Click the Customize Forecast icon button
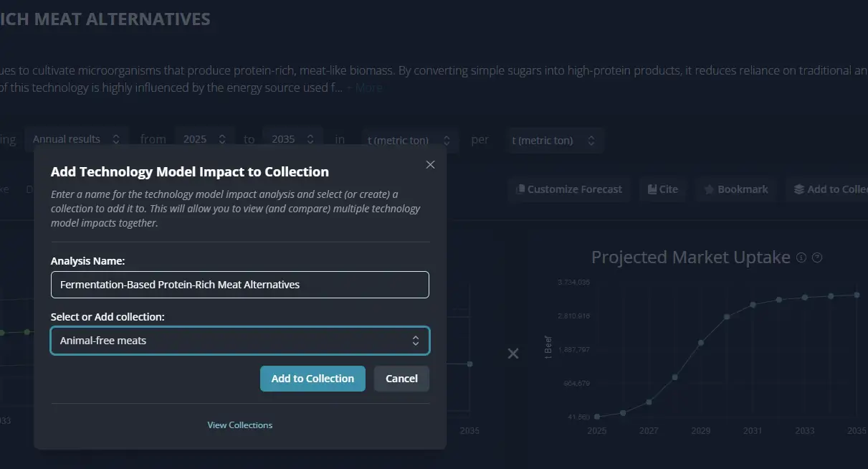The height and width of the screenshot is (469, 868). point(521,190)
